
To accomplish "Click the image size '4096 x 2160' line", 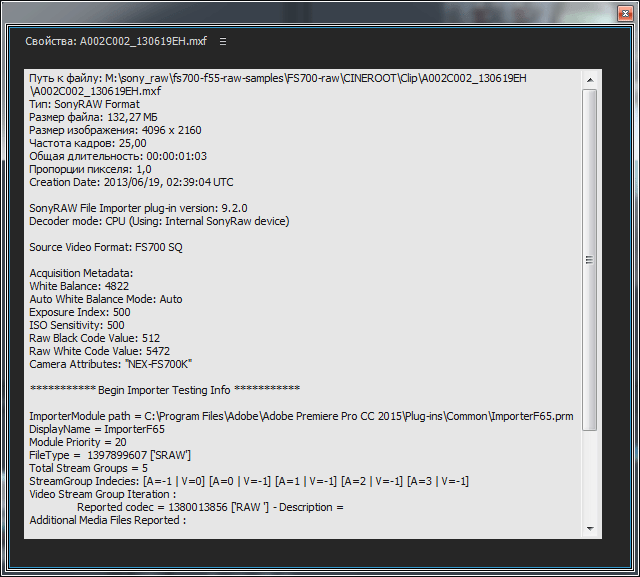I will pyautogui.click(x=116, y=130).
